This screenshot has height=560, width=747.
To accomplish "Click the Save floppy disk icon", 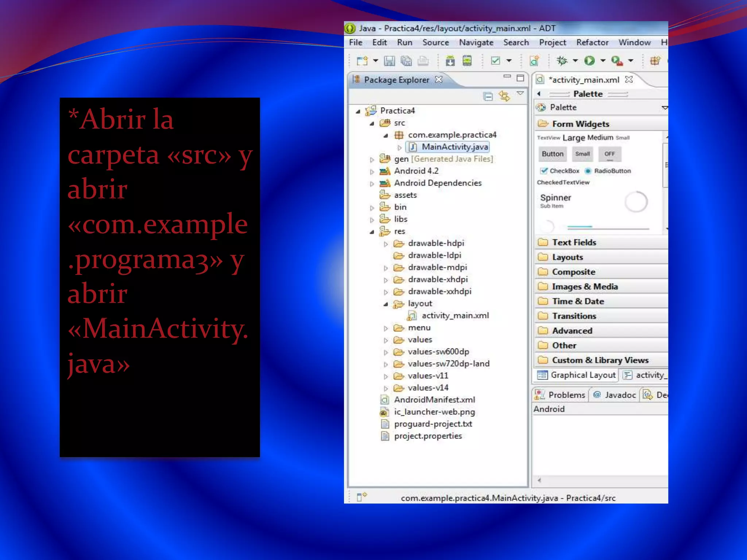I will (389, 61).
